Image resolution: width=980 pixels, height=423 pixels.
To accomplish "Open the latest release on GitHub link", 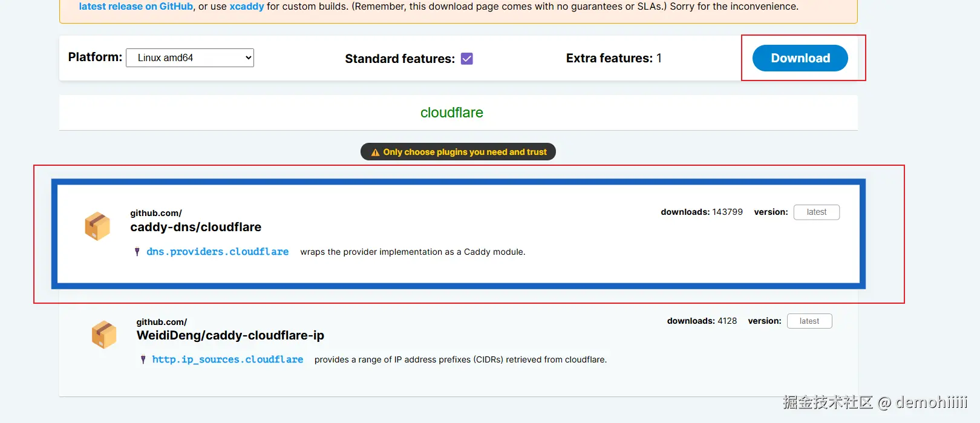I will pyautogui.click(x=136, y=6).
